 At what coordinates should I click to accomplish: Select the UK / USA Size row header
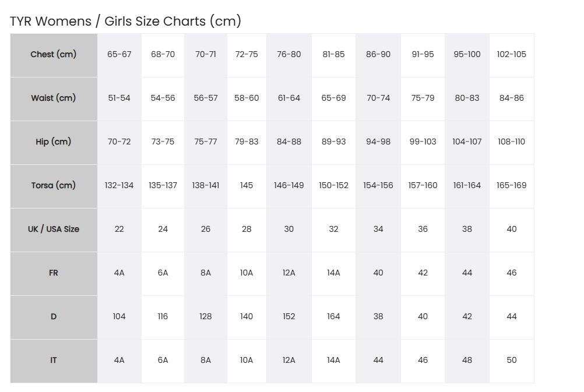(x=54, y=229)
